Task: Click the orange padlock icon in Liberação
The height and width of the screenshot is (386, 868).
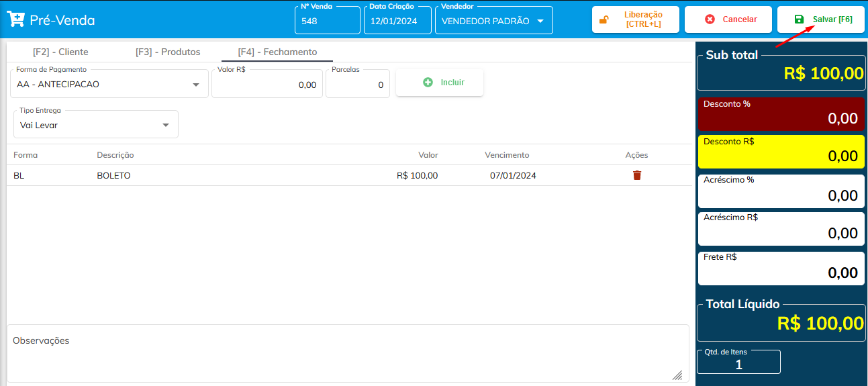Action: pos(604,19)
